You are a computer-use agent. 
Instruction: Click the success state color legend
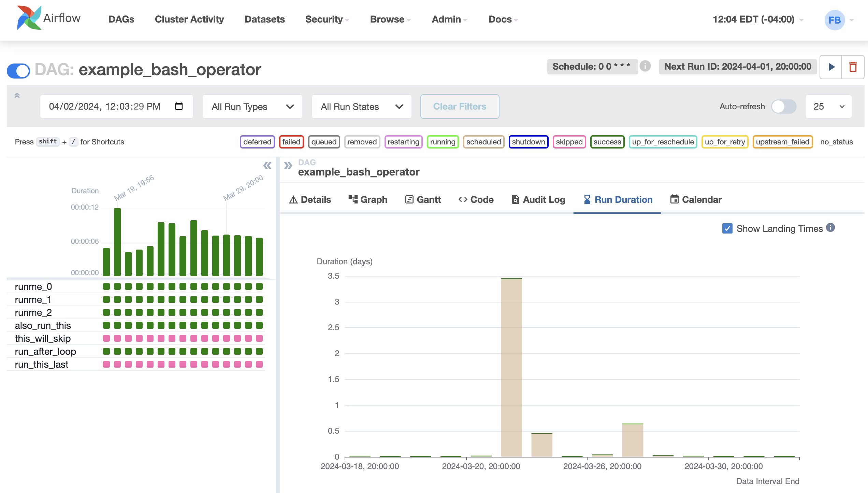[607, 142]
